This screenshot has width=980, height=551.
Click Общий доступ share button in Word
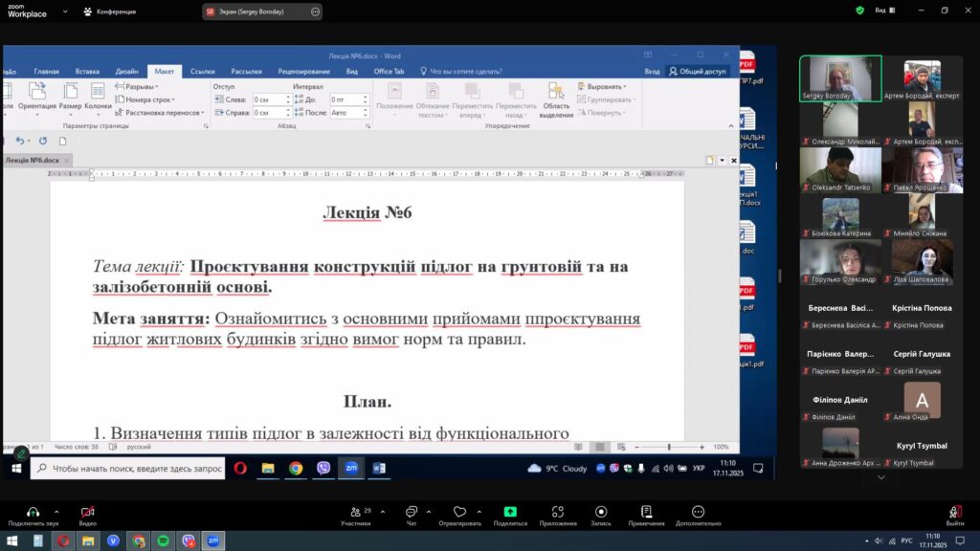pyautogui.click(x=698, y=72)
